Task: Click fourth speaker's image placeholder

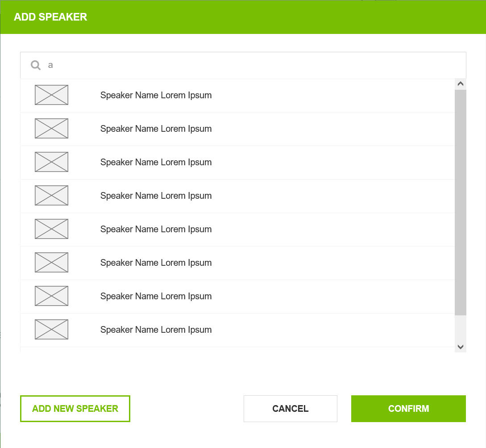Action: pyautogui.click(x=51, y=196)
